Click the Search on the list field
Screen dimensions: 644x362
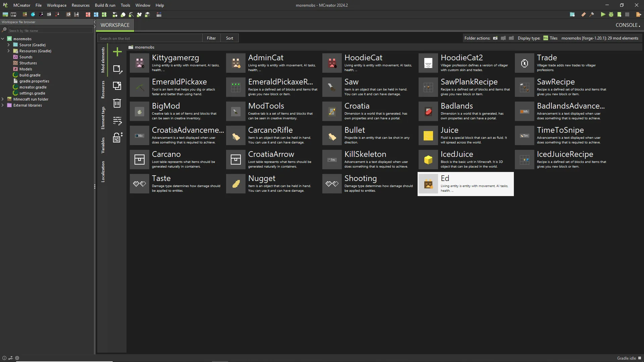coord(150,38)
